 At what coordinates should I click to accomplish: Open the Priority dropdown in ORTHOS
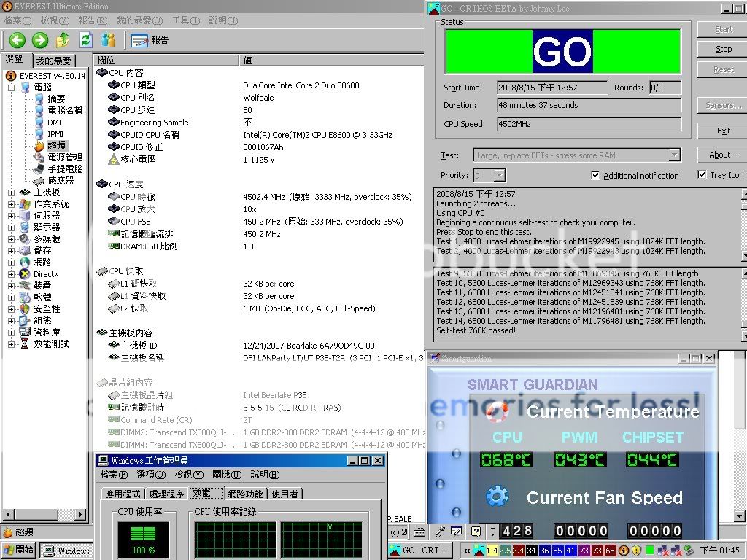499,175
